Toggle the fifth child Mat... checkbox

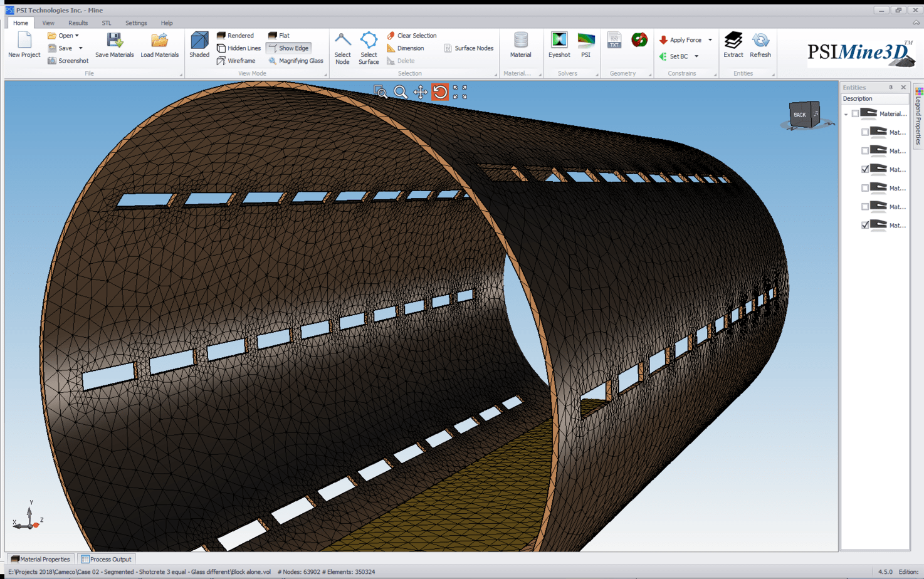[x=865, y=207]
